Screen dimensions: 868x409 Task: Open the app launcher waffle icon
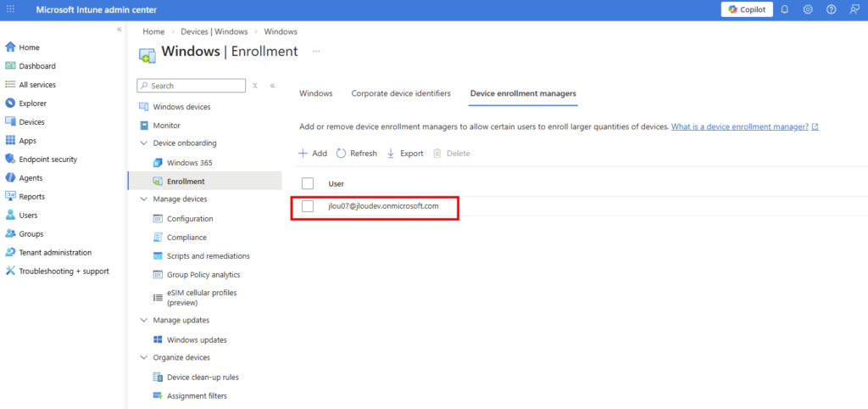[x=10, y=9]
